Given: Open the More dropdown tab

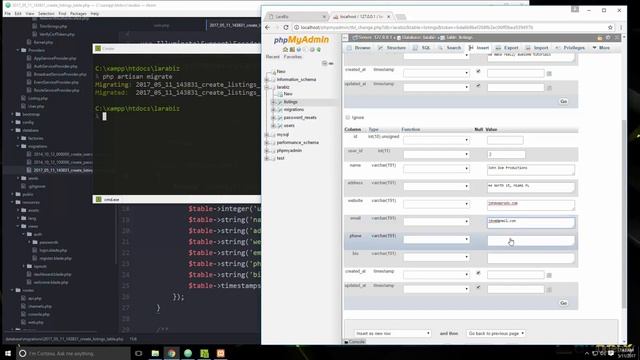Looking at the screenshot, I should pyautogui.click(x=601, y=48).
